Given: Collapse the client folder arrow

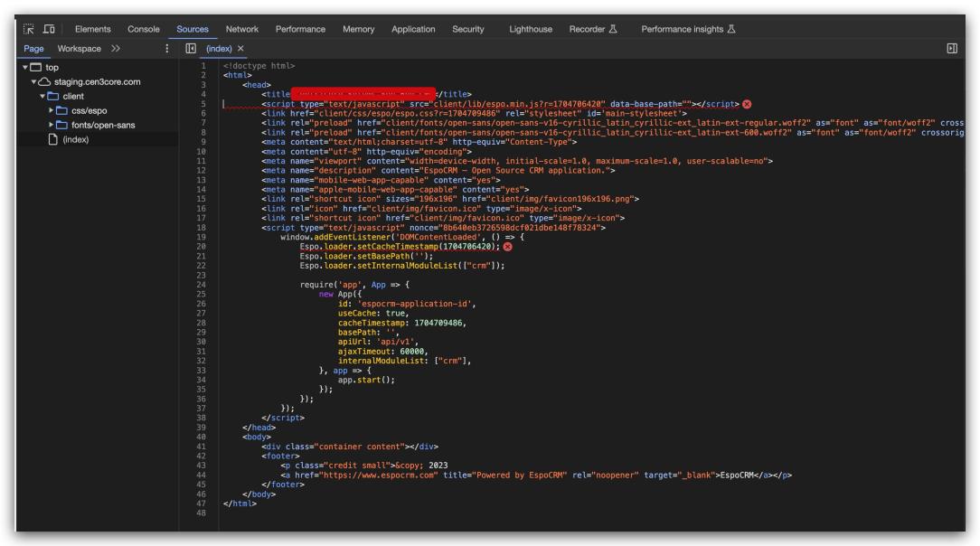Looking at the screenshot, I should [x=42, y=96].
